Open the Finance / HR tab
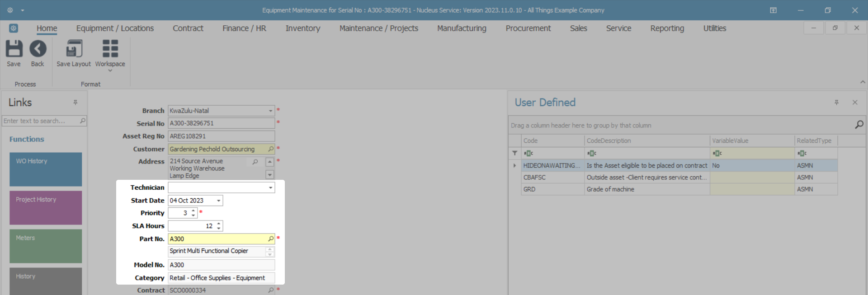Viewport: 868px width, 295px height. tap(244, 28)
